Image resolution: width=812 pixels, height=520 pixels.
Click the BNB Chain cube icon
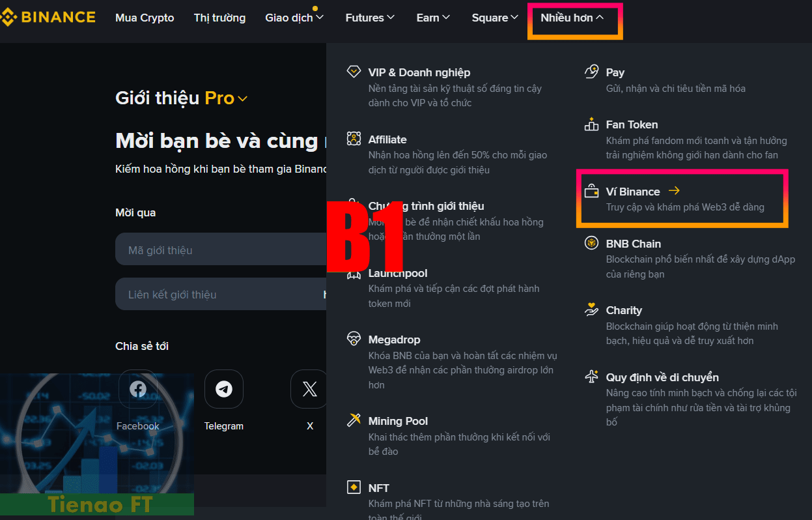(591, 243)
